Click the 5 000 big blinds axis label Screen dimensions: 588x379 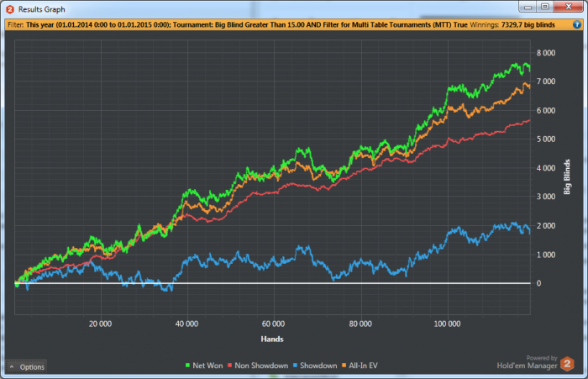[546, 139]
